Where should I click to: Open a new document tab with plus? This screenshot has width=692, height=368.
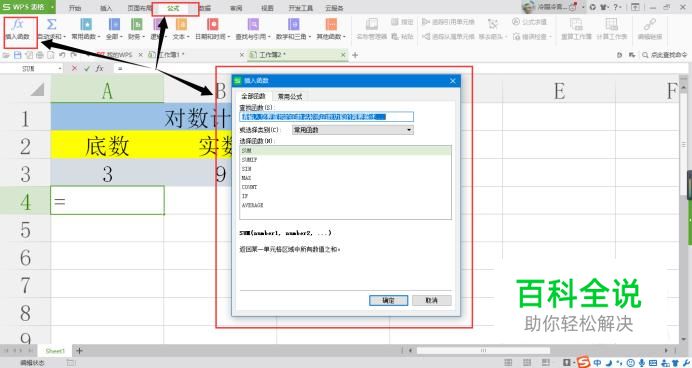click(355, 55)
